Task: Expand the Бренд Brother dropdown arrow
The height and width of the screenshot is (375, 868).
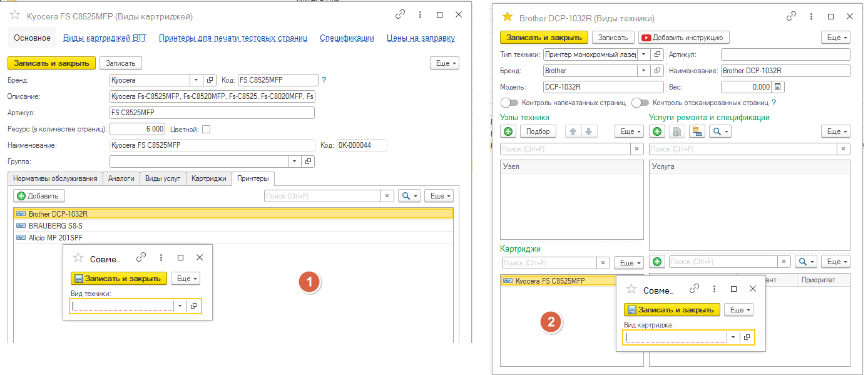Action: coord(643,71)
